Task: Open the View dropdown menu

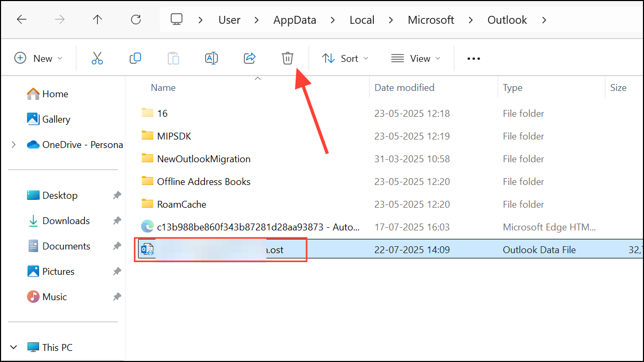Action: (x=416, y=58)
